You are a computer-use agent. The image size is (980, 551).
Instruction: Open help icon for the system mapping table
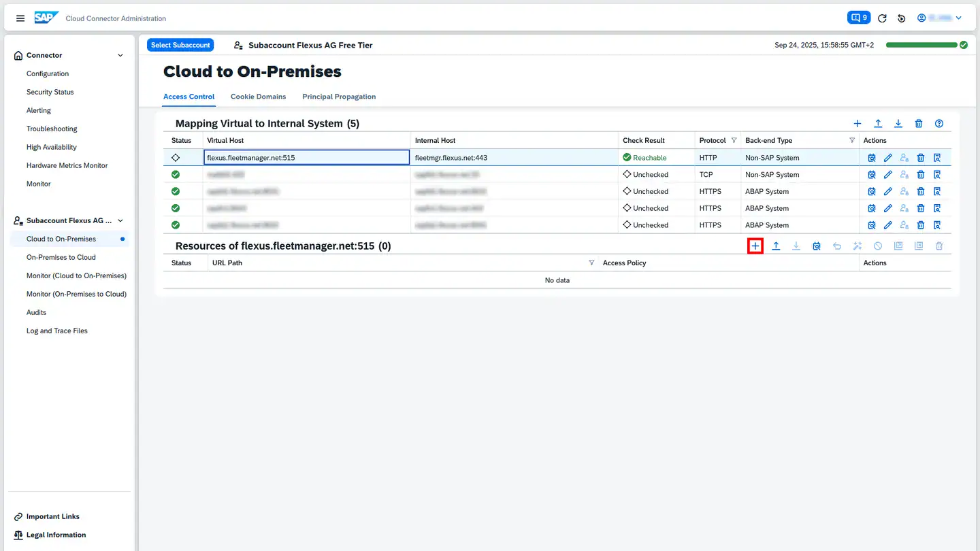click(x=939, y=124)
